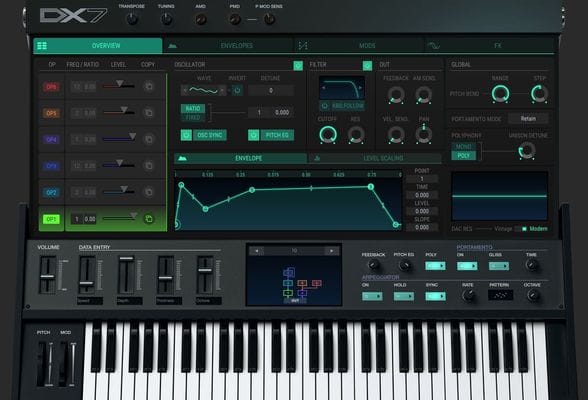Toggle the Portamento On switch
588x400 pixels.
point(467,266)
